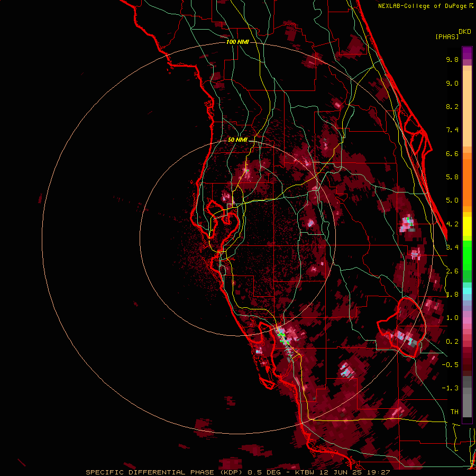Pick the purple segment atop the color bar
The height and width of the screenshot is (476, 476).
(467, 53)
